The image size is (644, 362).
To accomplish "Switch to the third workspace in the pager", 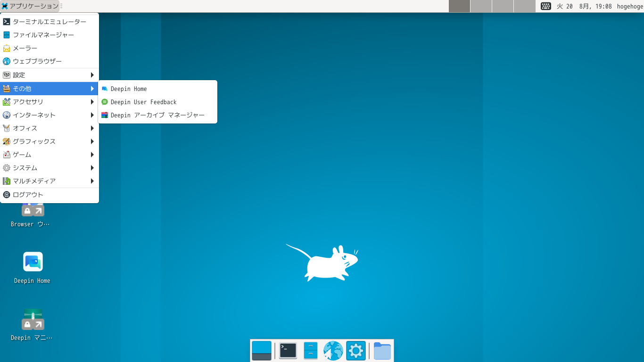I will tap(503, 6).
